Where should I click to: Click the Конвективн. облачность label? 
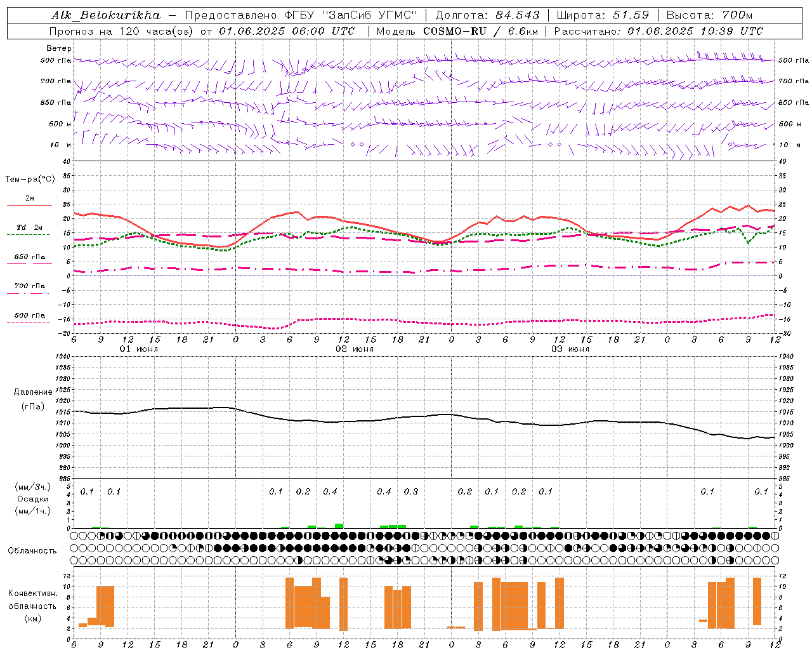click(32, 600)
